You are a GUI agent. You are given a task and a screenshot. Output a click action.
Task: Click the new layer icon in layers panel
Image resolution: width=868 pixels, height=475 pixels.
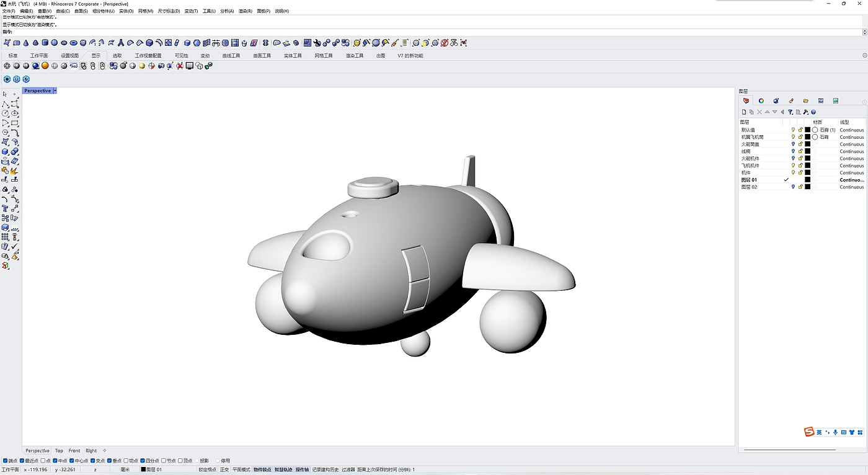(744, 112)
